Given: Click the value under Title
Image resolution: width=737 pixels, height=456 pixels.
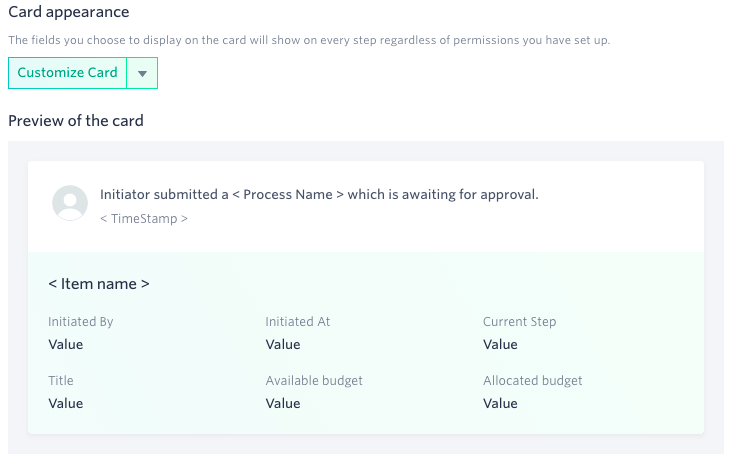Looking at the screenshot, I should 65,403.
